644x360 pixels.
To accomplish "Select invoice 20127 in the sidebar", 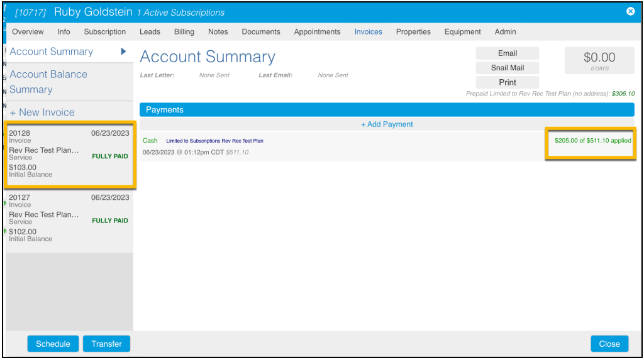I will pyautogui.click(x=69, y=217).
